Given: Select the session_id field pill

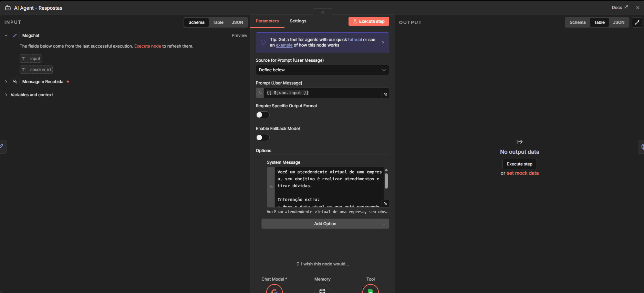Looking at the screenshot, I should coord(36,70).
